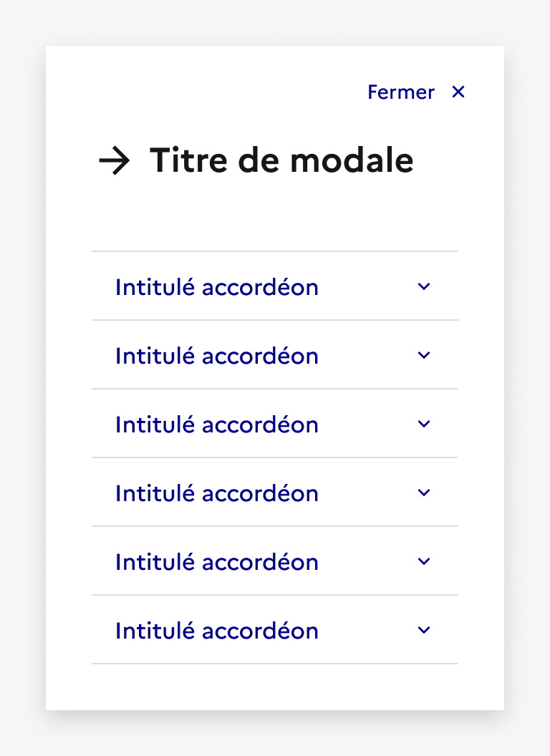This screenshot has width=550, height=756.
Task: Click the Titre de modale heading
Action: pos(281,160)
